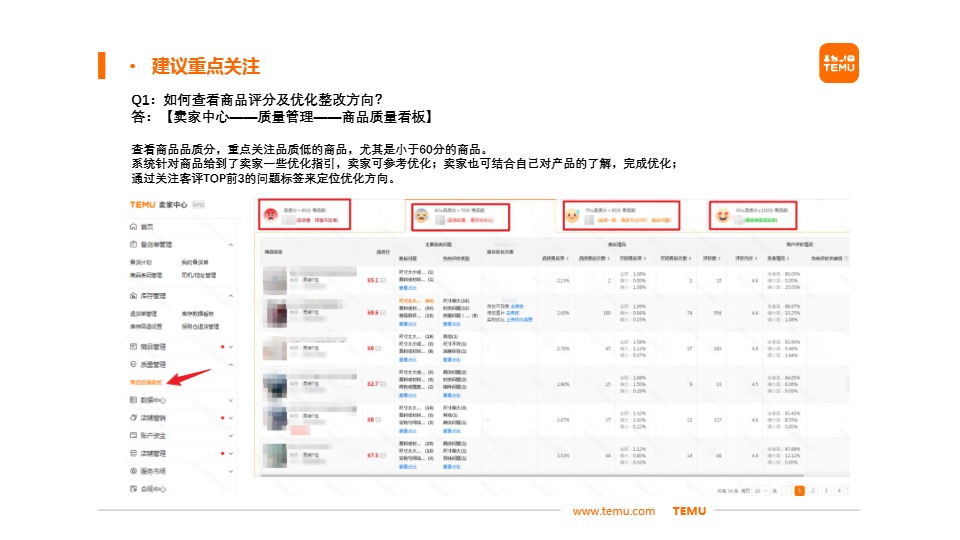Click the 店铺管理 sidebar icon
Screen dimensions: 960x540
[x=133, y=453]
